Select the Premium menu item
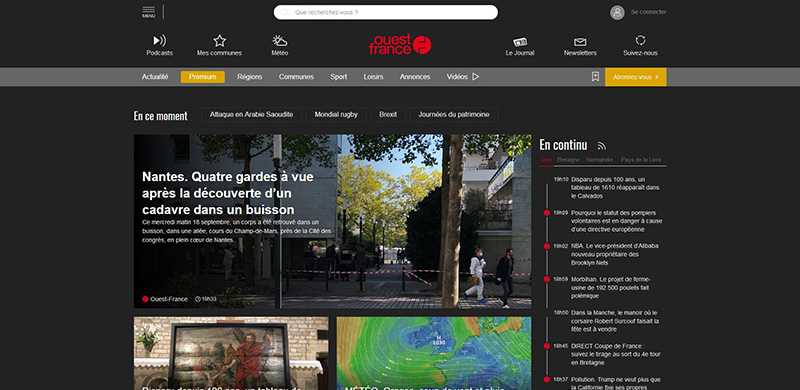This screenshot has width=800, height=390. tap(203, 77)
